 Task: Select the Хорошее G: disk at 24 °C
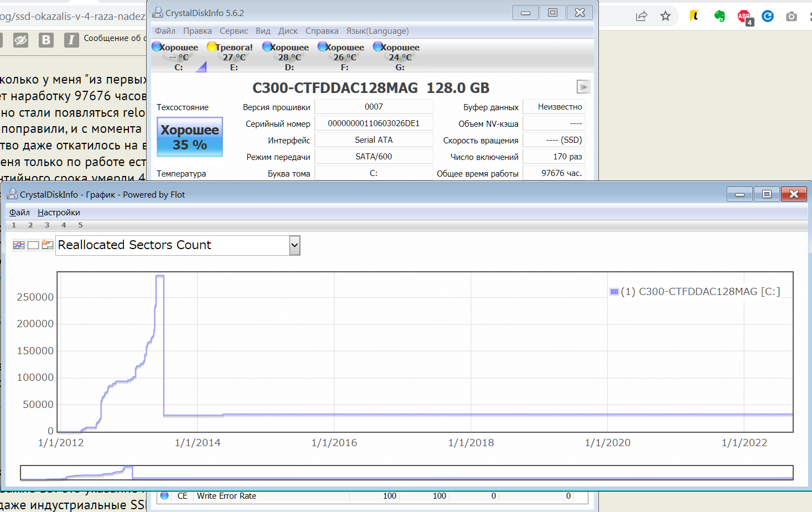click(x=400, y=57)
